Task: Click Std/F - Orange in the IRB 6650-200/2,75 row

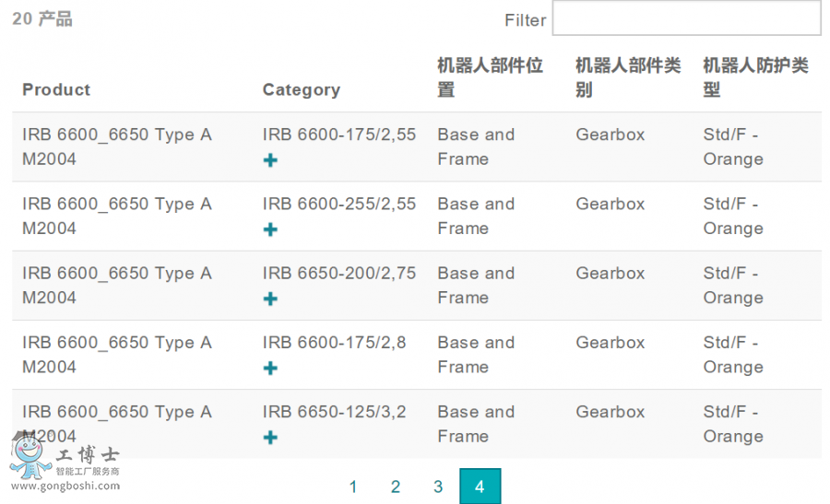Action: coord(732,286)
